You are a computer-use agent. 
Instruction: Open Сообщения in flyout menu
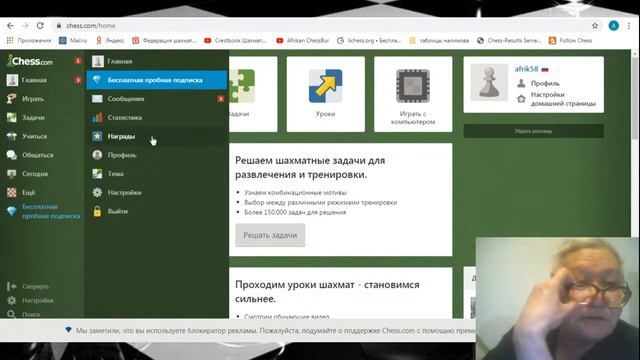157,99
